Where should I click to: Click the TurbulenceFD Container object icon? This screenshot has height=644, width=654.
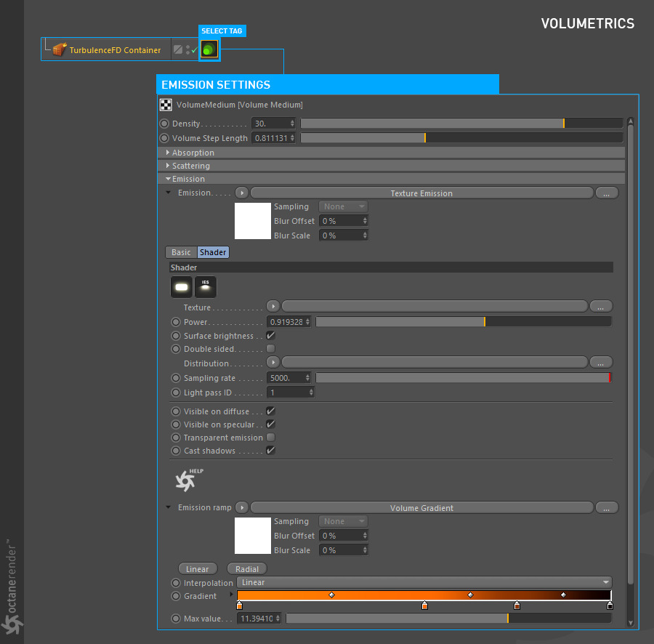pyautogui.click(x=60, y=50)
